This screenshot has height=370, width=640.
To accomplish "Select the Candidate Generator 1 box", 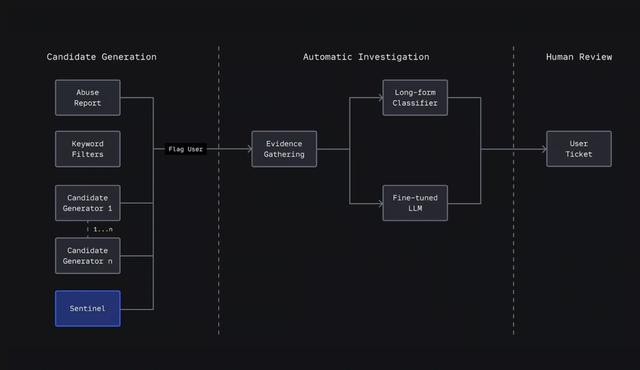I will (x=88, y=203).
